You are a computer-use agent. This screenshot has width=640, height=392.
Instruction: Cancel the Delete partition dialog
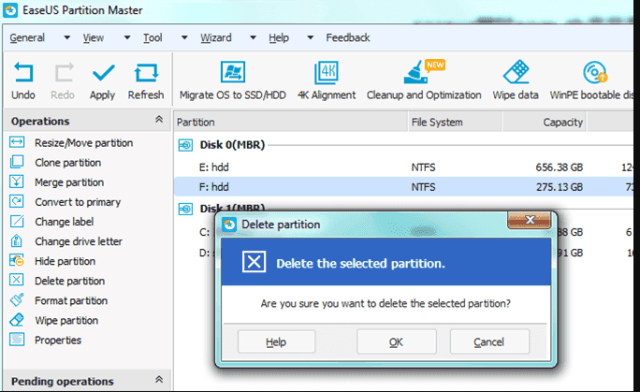coord(489,342)
